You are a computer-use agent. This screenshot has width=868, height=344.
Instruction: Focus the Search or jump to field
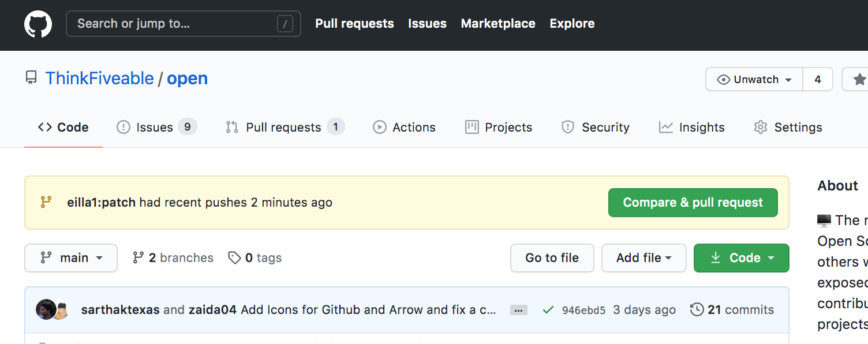pos(184,24)
